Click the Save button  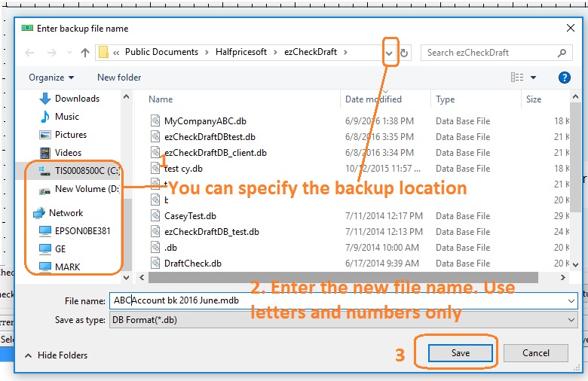(460, 353)
